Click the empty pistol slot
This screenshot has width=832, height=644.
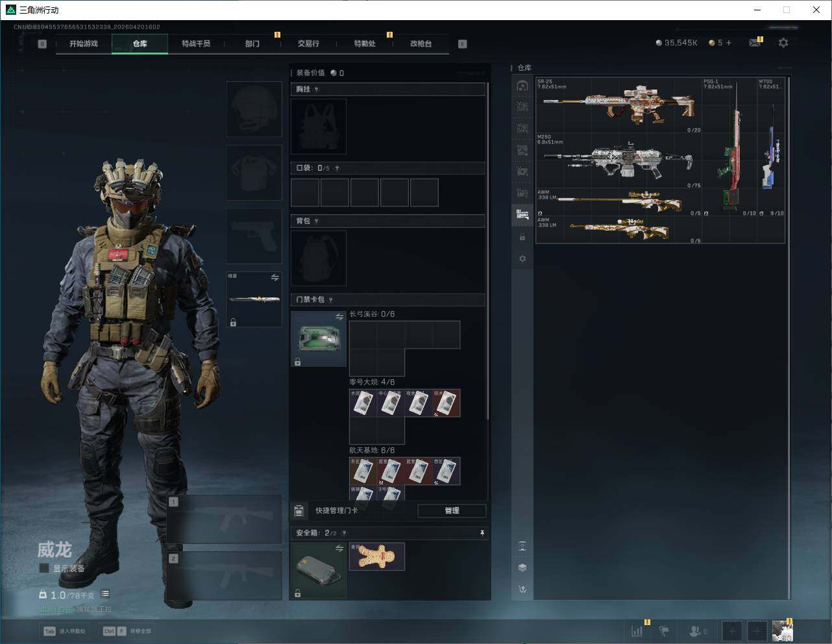(x=254, y=236)
